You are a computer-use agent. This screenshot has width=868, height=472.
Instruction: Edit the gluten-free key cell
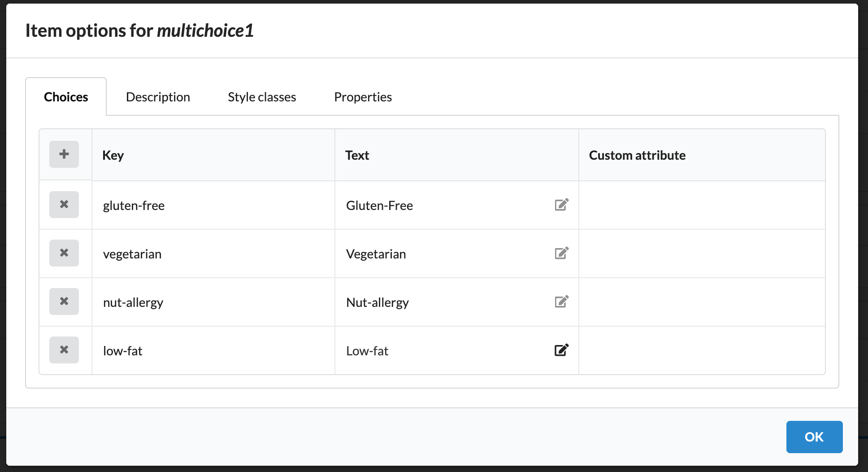click(213, 205)
